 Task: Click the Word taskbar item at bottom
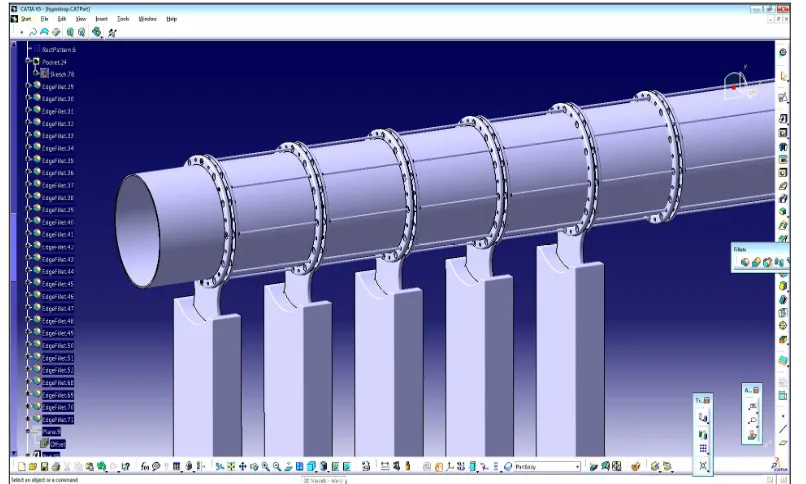click(x=323, y=480)
